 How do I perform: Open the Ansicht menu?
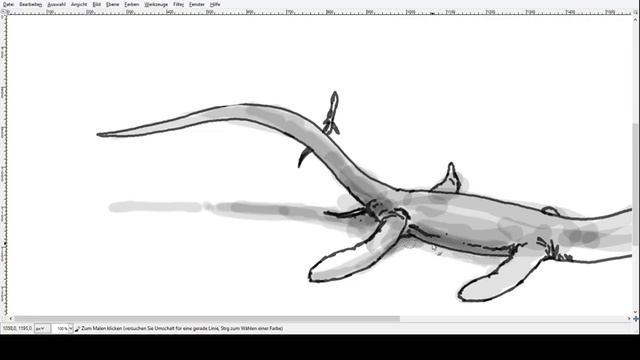pyautogui.click(x=79, y=4)
